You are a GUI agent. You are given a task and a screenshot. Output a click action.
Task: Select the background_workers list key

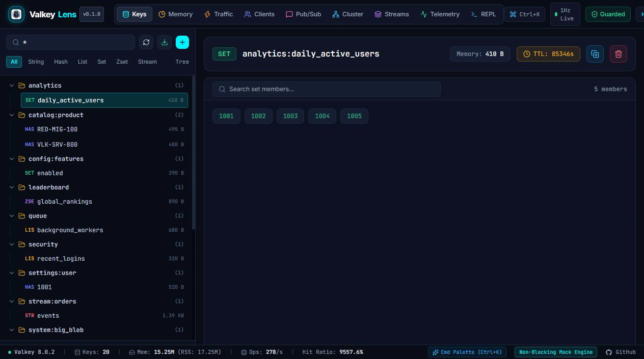[x=104, y=230]
